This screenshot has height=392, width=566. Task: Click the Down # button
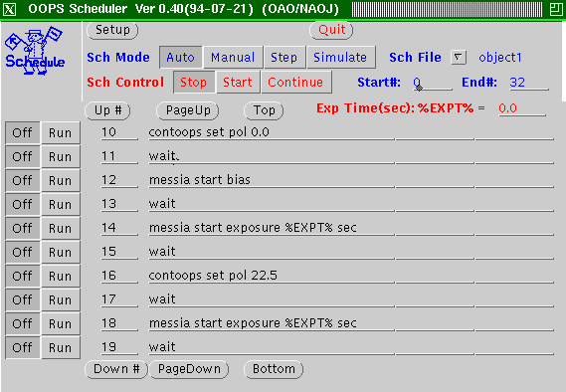(116, 369)
